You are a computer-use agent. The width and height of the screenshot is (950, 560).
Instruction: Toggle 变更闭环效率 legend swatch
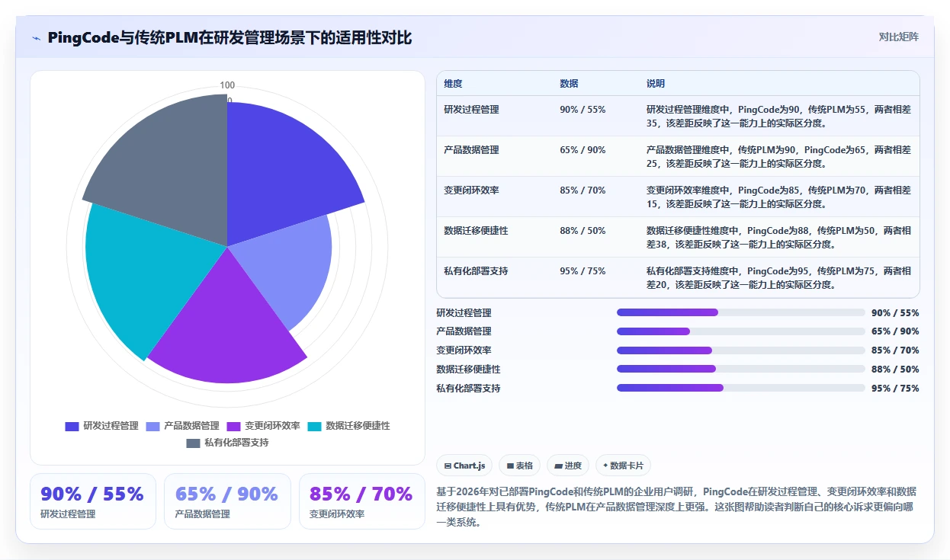pos(233,426)
